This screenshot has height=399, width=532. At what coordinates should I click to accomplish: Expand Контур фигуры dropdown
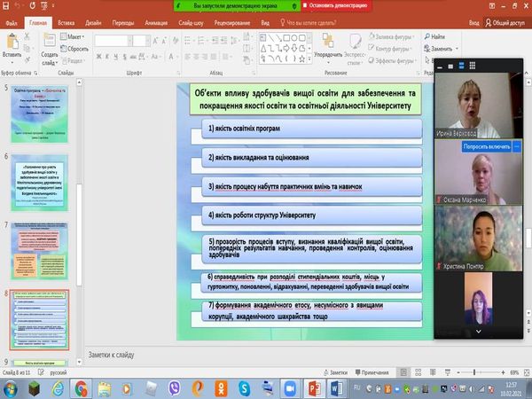[x=392, y=49]
